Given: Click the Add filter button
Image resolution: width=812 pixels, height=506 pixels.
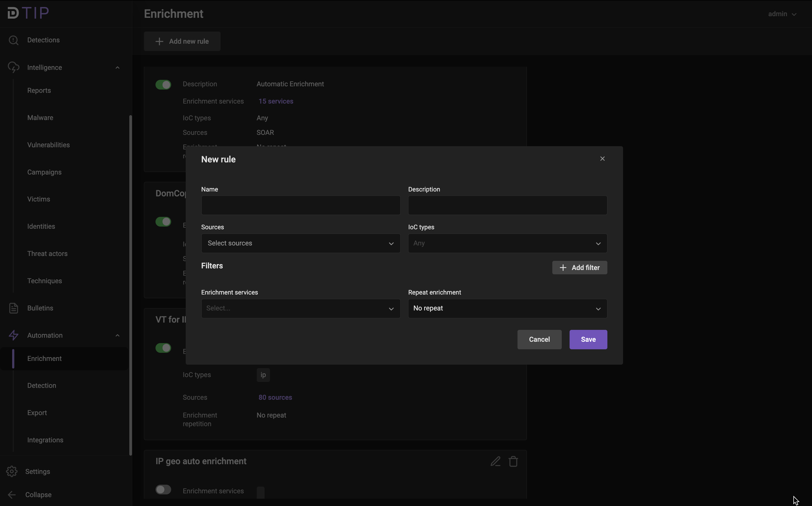Looking at the screenshot, I should click(x=579, y=268).
